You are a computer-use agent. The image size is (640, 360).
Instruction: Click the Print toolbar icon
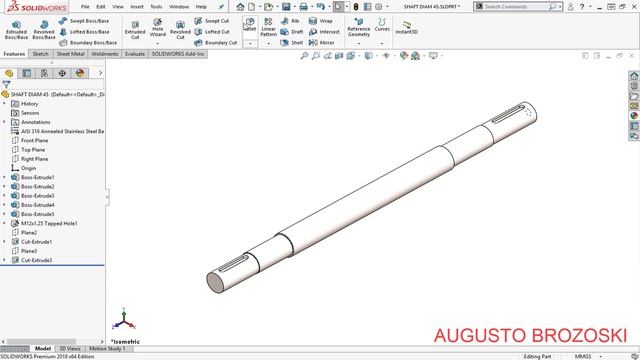click(303, 7)
